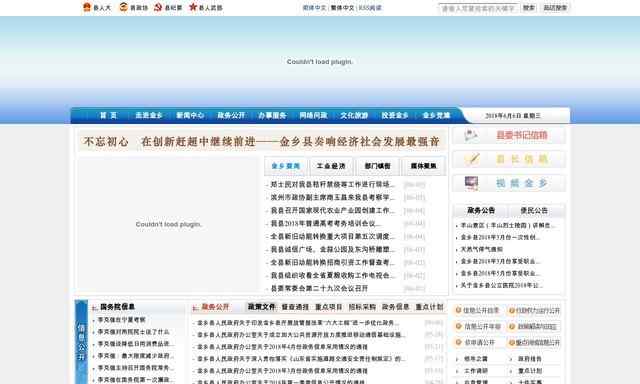Open 走进金乡 navigation item
The height and width of the screenshot is (384, 640).
coord(149,115)
